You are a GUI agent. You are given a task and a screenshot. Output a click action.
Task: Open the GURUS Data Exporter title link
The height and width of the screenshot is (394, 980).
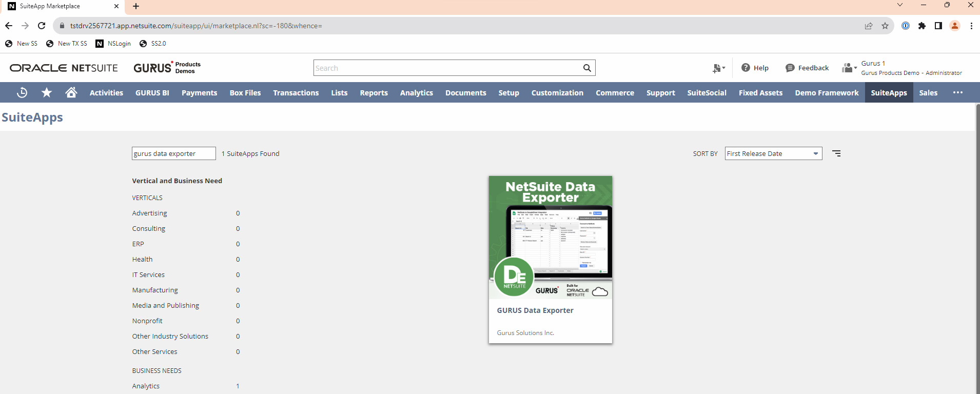(535, 310)
